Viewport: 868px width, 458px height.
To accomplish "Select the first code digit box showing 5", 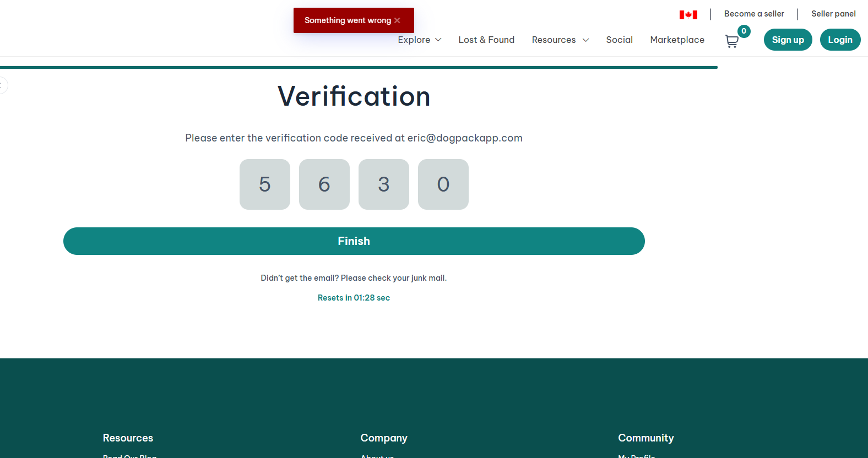I will click(x=265, y=184).
